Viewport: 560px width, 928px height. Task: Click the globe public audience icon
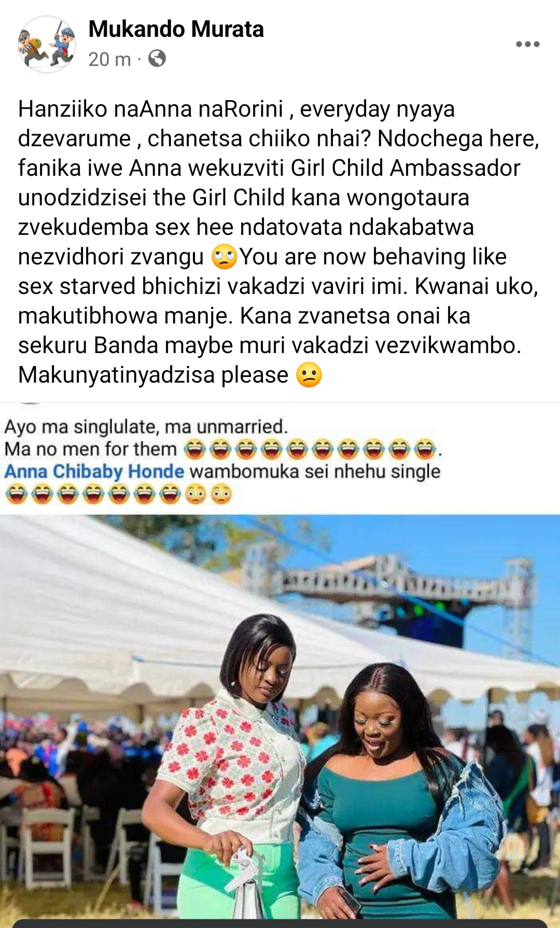(x=157, y=59)
